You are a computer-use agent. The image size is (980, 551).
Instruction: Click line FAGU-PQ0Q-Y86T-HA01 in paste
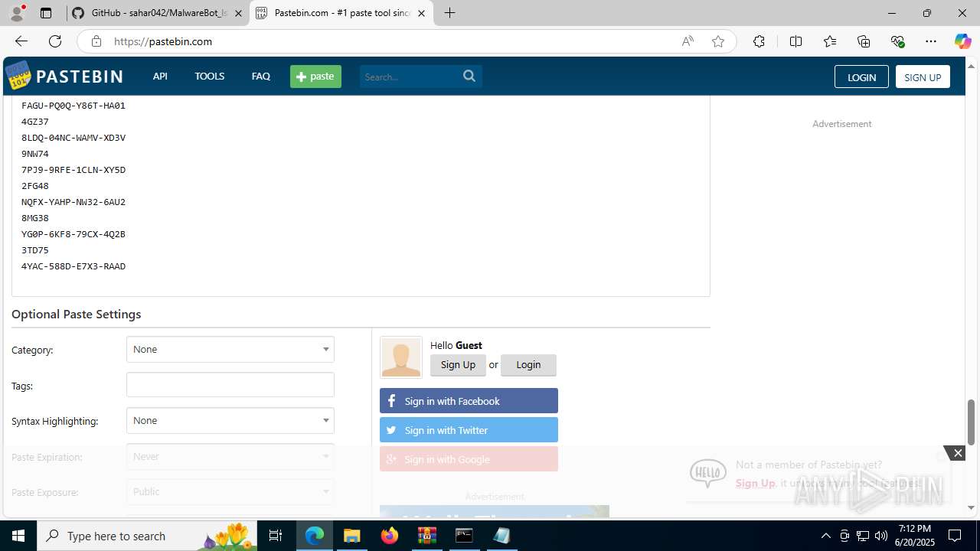click(73, 106)
